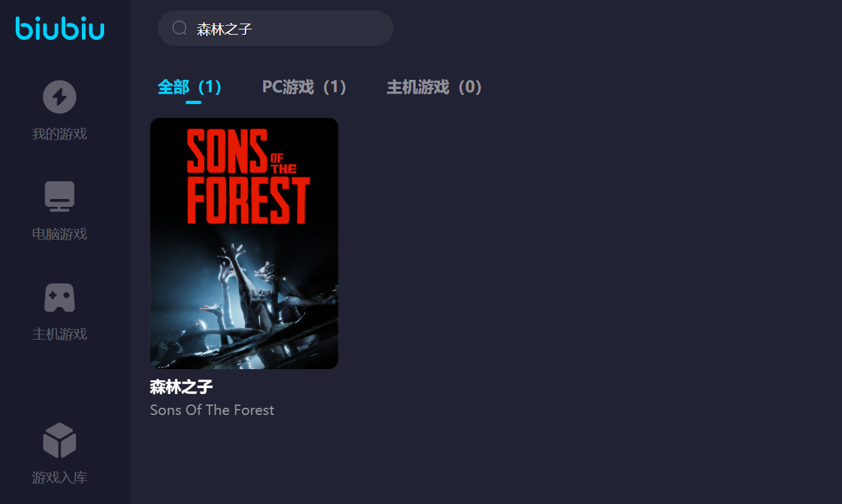The width and height of the screenshot is (842, 504).
Task: Select the 我的游戏 sidebar label
Action: point(60,134)
